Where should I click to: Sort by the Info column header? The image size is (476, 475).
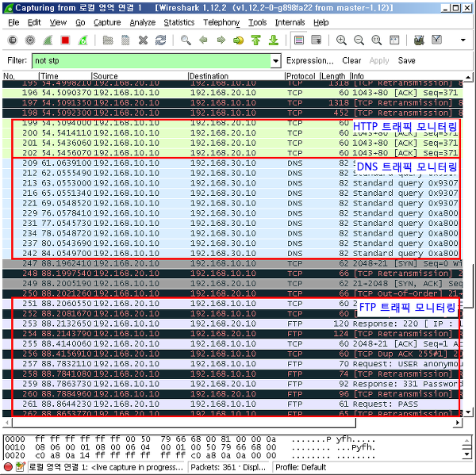click(407, 76)
